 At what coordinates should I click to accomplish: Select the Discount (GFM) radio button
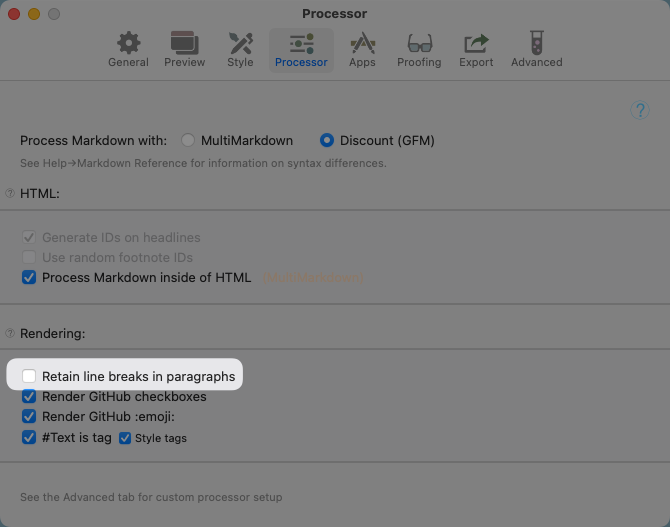coord(327,141)
